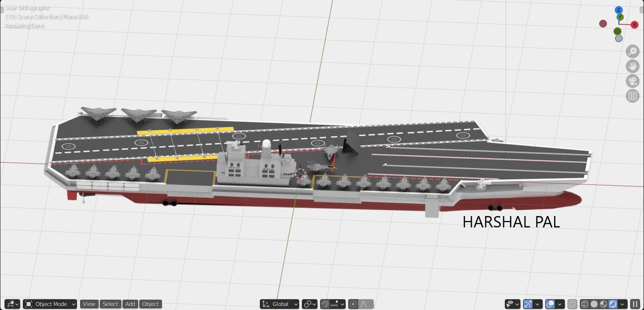
Task: Open the Select menu
Action: tap(110, 304)
